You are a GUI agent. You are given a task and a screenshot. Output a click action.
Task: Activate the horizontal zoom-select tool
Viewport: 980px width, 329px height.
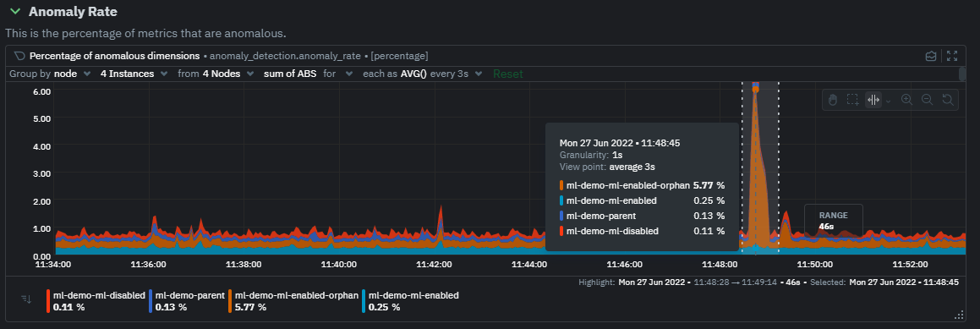pos(873,100)
